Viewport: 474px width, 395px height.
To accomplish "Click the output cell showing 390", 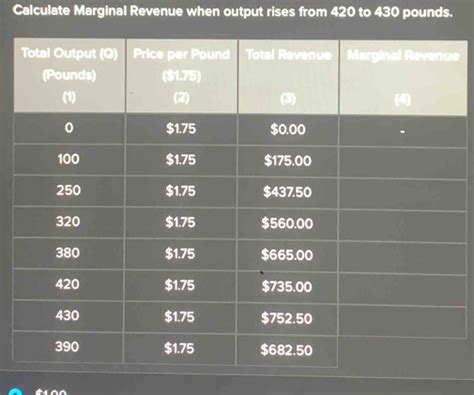I will (67, 347).
